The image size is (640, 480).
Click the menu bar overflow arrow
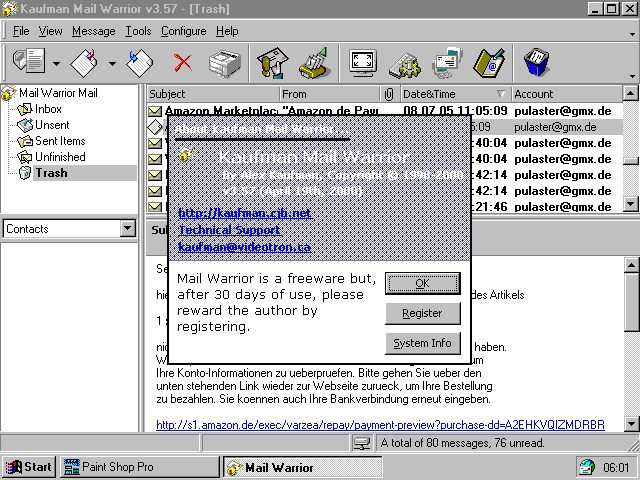tap(632, 35)
